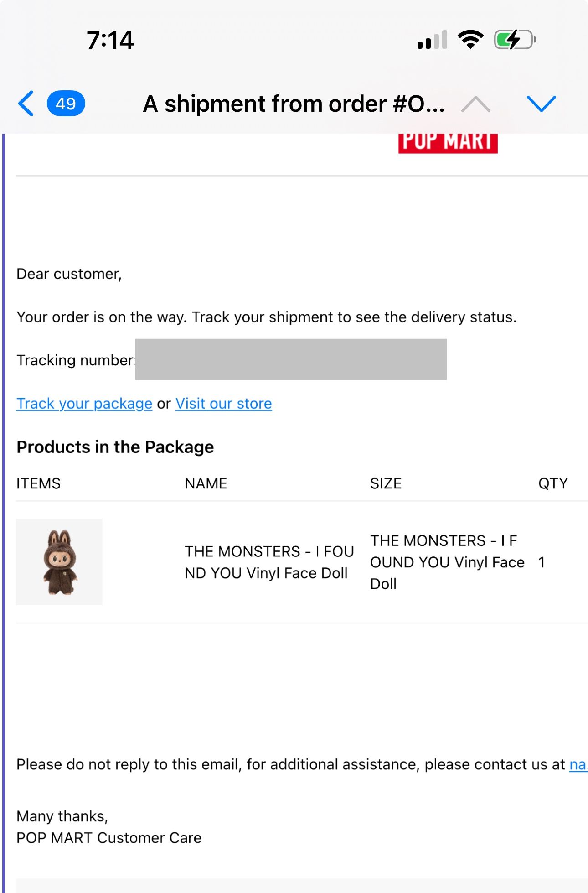Select the "Products in the Package" heading
The height and width of the screenshot is (893, 588).
tap(115, 447)
